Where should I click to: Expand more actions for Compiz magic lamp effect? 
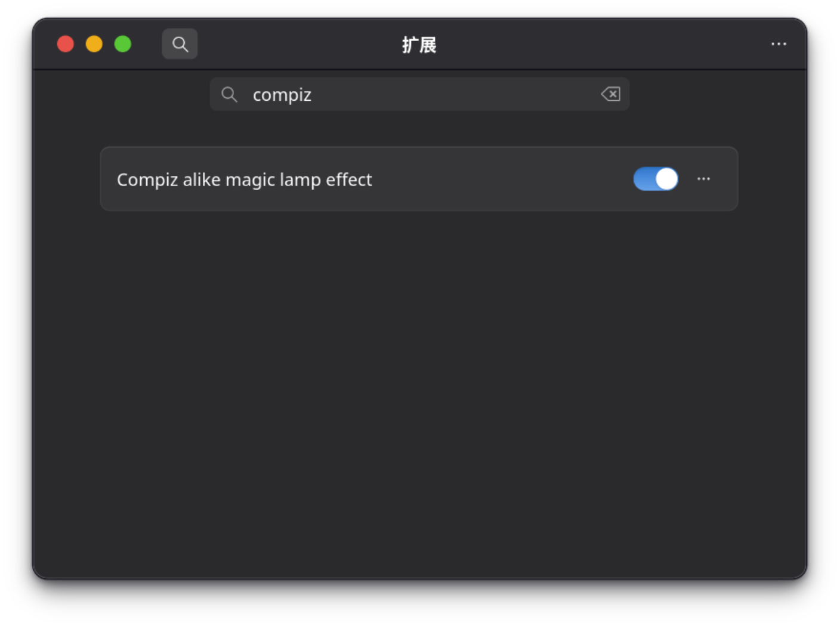[x=703, y=179]
